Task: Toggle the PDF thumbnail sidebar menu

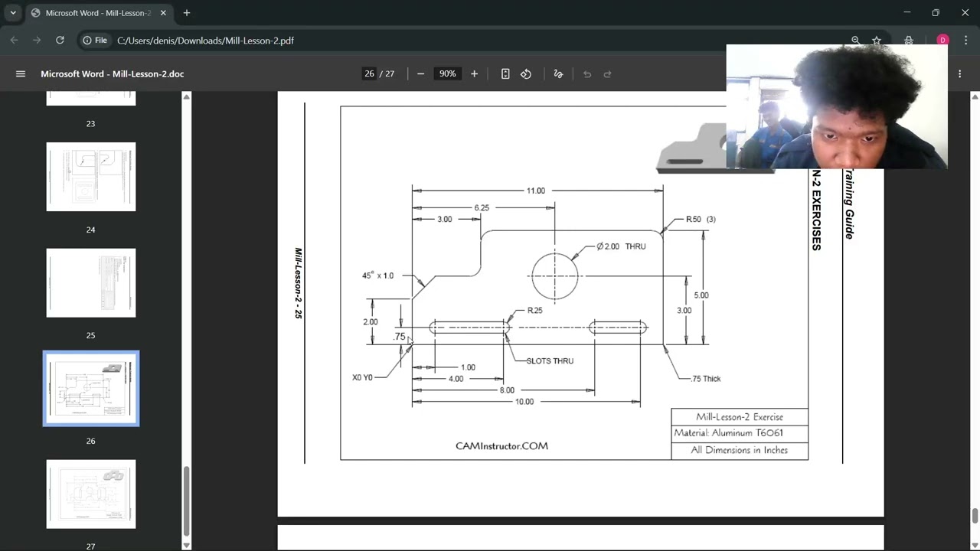Action: coord(21,74)
